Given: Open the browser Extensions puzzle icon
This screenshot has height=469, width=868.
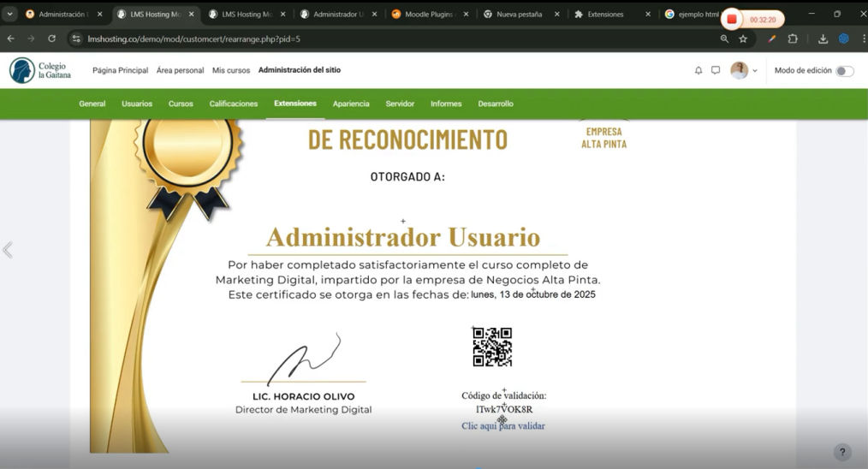Looking at the screenshot, I should point(793,39).
